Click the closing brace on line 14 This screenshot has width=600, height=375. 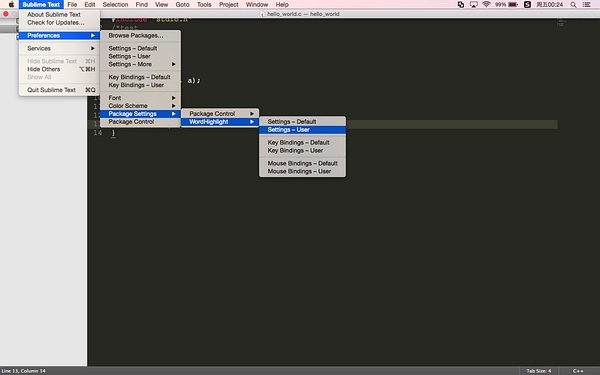[113, 133]
